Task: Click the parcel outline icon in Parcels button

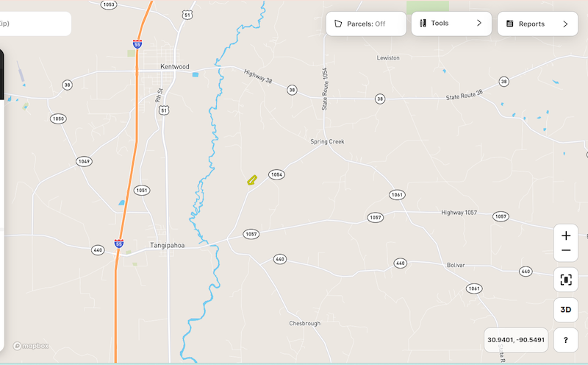Action: (x=338, y=24)
